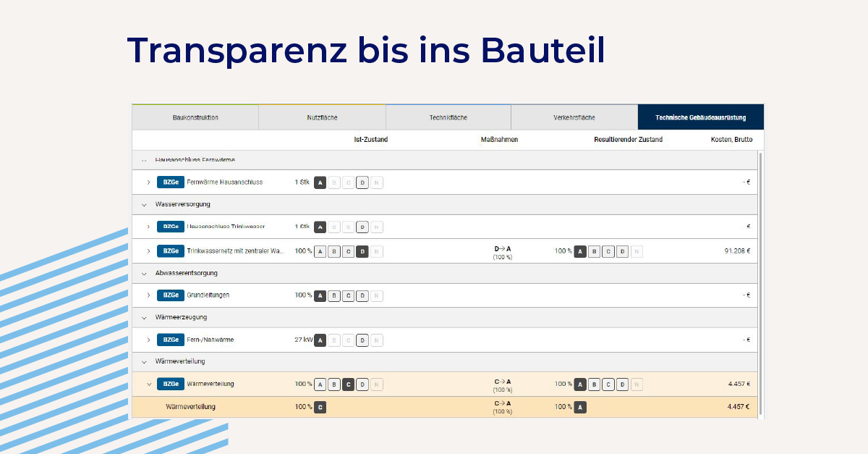Select BZGe Wärmeverteilung resulting state A
The width and height of the screenshot is (868, 454).
[580, 384]
